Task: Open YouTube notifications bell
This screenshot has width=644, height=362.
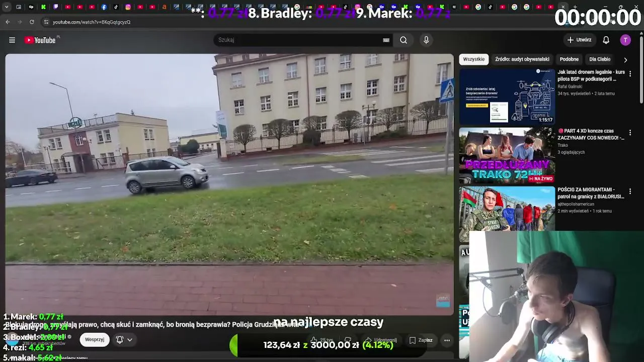Action: 606,40
